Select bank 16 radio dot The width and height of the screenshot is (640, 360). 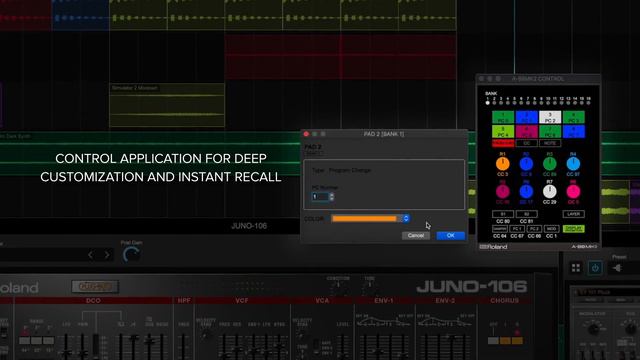tap(589, 103)
